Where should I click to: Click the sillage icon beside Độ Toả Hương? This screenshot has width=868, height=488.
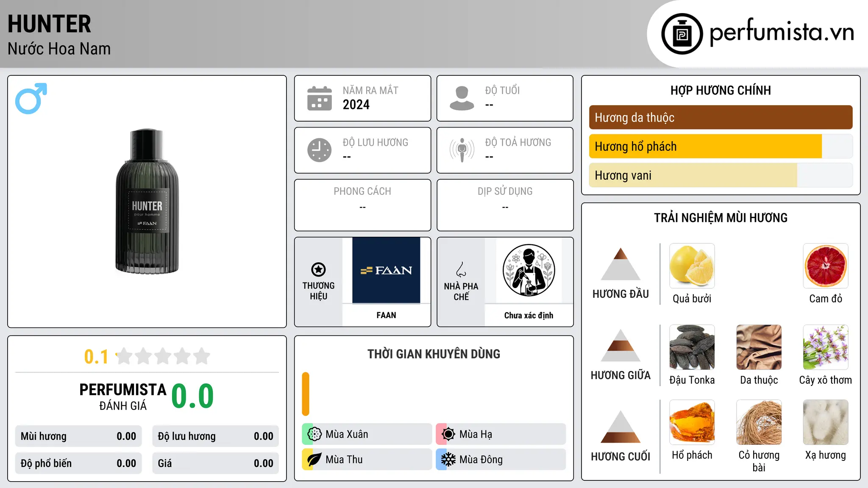tap(462, 150)
